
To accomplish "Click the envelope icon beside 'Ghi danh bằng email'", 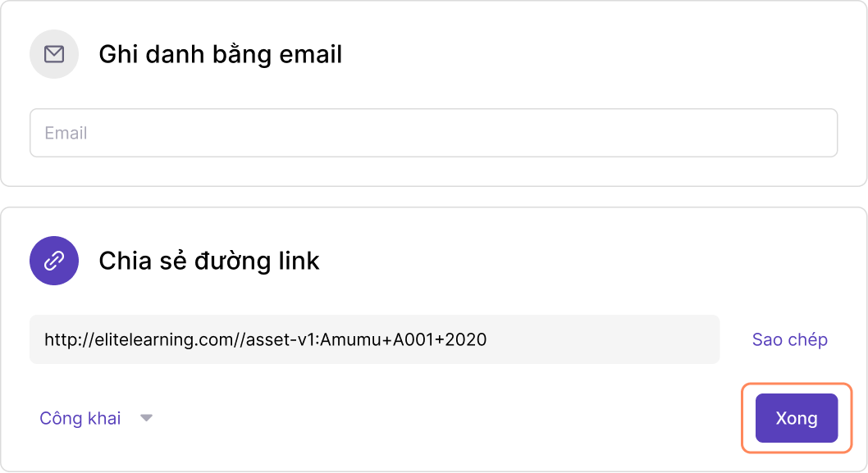I will (x=53, y=54).
